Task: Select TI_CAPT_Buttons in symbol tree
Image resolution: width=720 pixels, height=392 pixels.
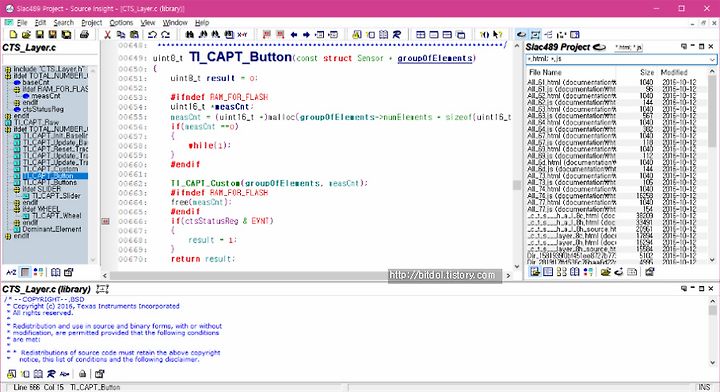Action: [50, 182]
